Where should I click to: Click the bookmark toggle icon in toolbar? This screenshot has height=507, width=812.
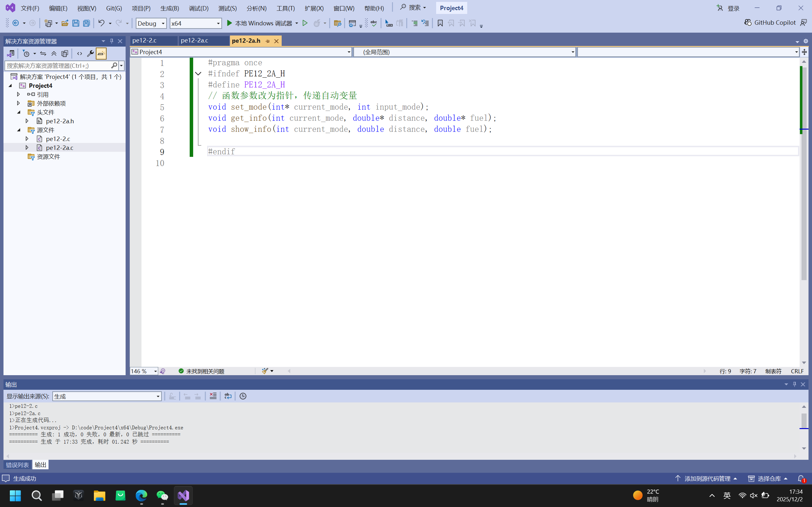[x=440, y=23]
